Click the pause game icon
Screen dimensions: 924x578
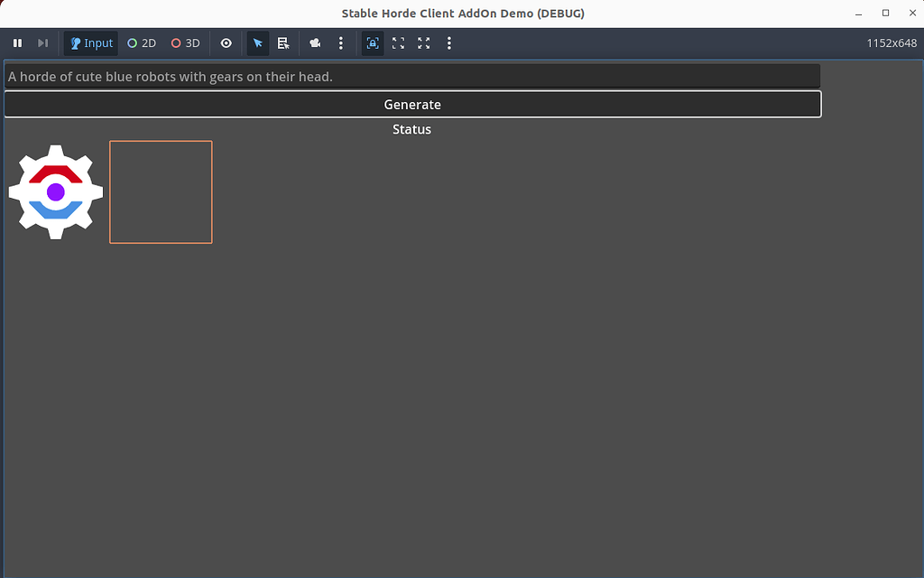(17, 42)
